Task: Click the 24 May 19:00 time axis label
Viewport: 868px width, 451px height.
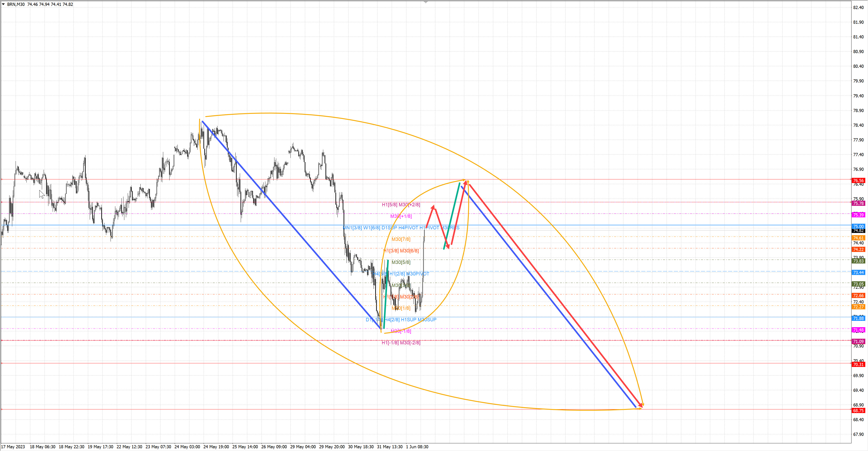Action: tap(216, 447)
